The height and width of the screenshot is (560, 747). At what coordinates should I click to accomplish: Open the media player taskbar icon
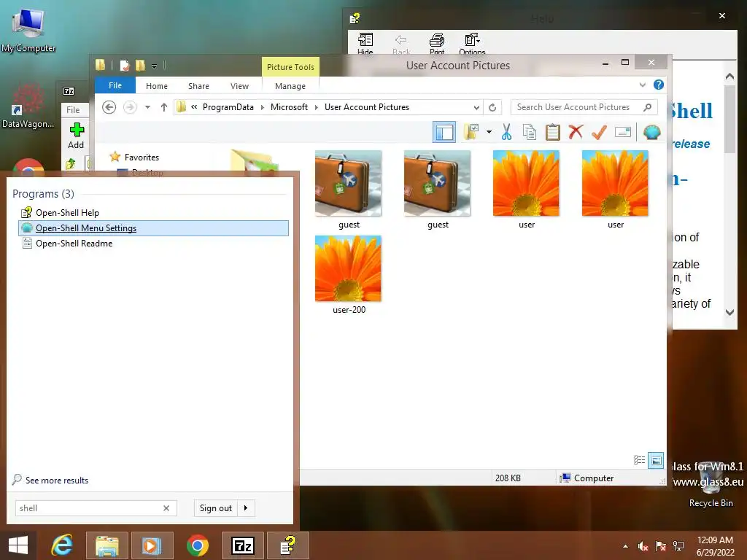[152, 545]
